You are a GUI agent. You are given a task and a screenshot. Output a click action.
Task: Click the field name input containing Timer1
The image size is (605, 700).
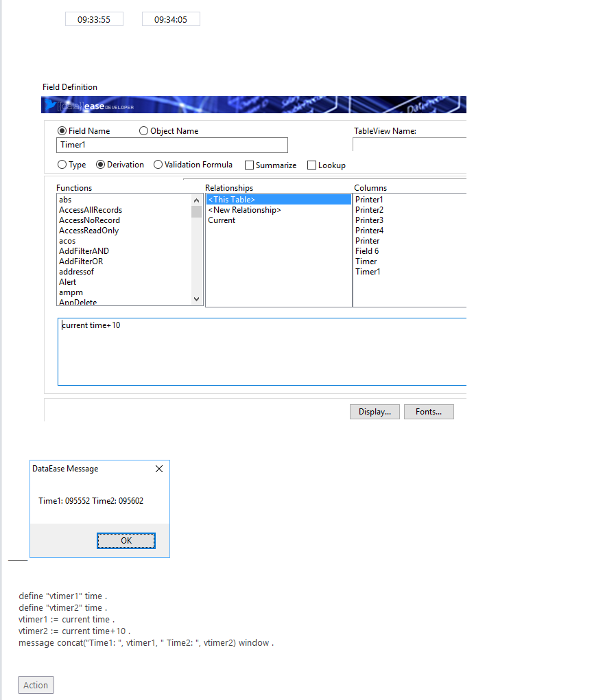pyautogui.click(x=172, y=145)
